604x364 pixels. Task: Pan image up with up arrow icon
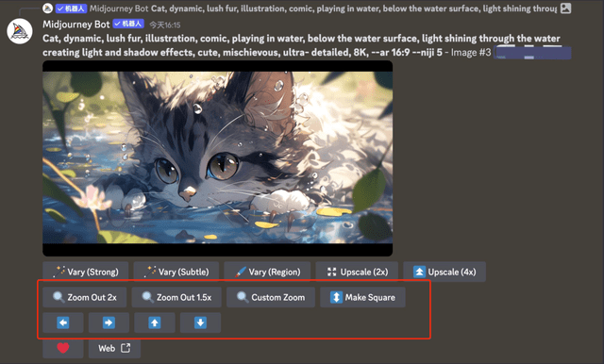(155, 323)
